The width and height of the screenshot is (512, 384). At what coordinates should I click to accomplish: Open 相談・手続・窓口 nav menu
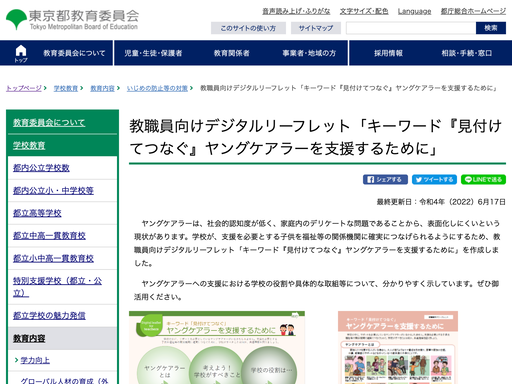(467, 53)
